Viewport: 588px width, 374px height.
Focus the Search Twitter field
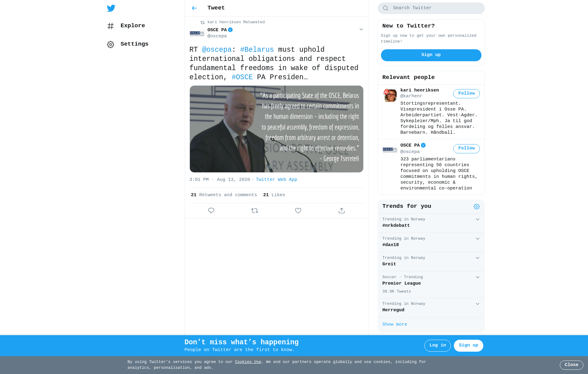(x=431, y=8)
